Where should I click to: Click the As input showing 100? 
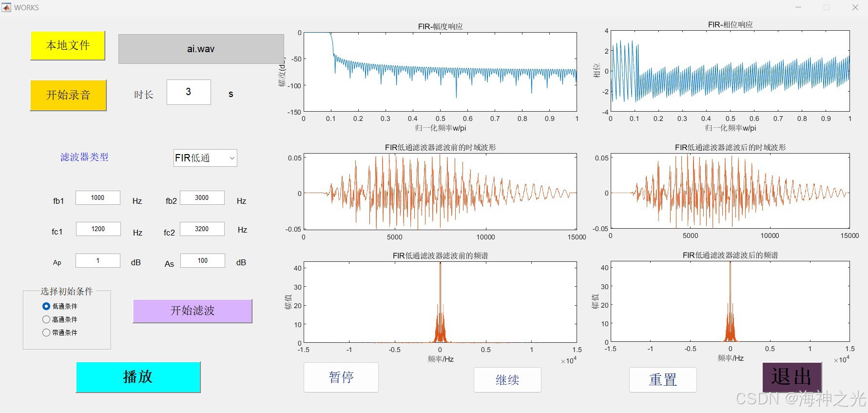click(x=203, y=260)
